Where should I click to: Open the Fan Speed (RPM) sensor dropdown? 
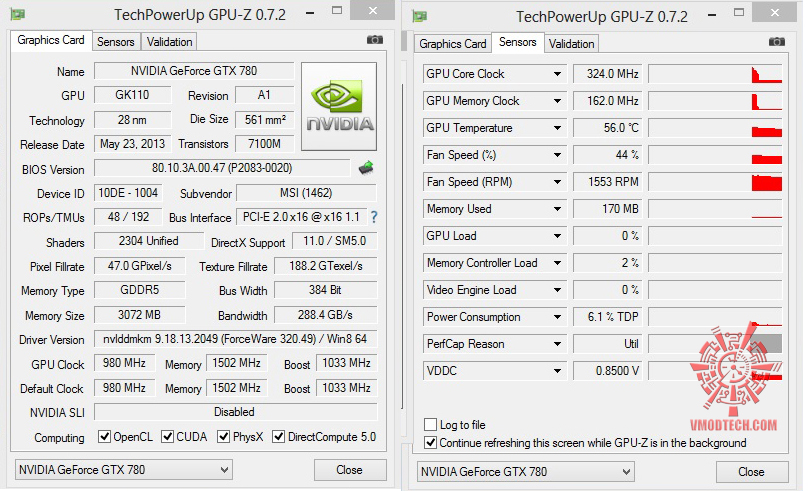(557, 182)
